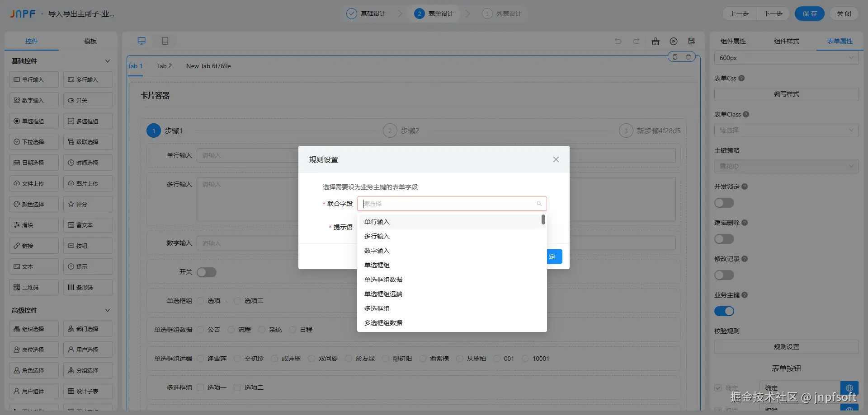Select the 二维码 control

click(34, 287)
